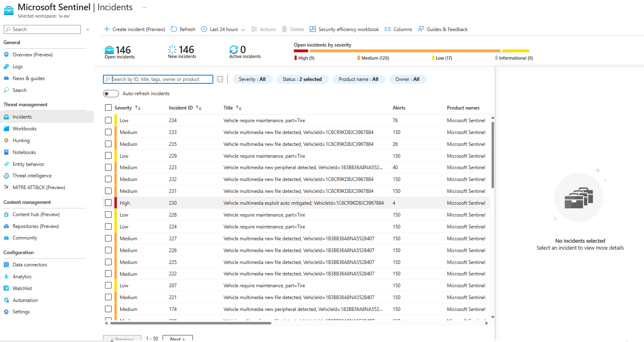Click the Automation gear icon

[x=6, y=300]
